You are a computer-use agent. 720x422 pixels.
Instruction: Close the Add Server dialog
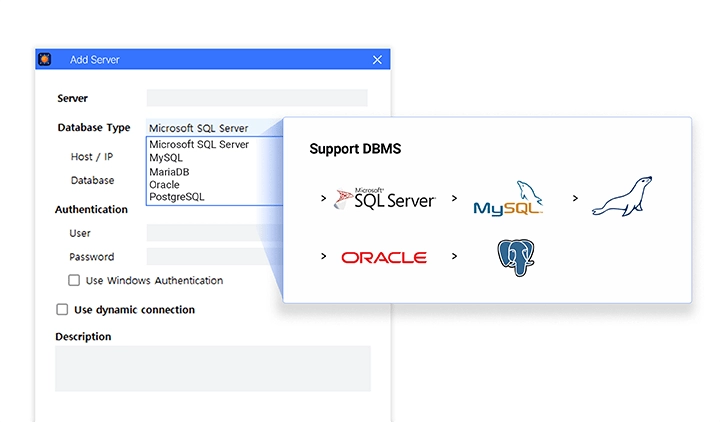[x=377, y=60]
